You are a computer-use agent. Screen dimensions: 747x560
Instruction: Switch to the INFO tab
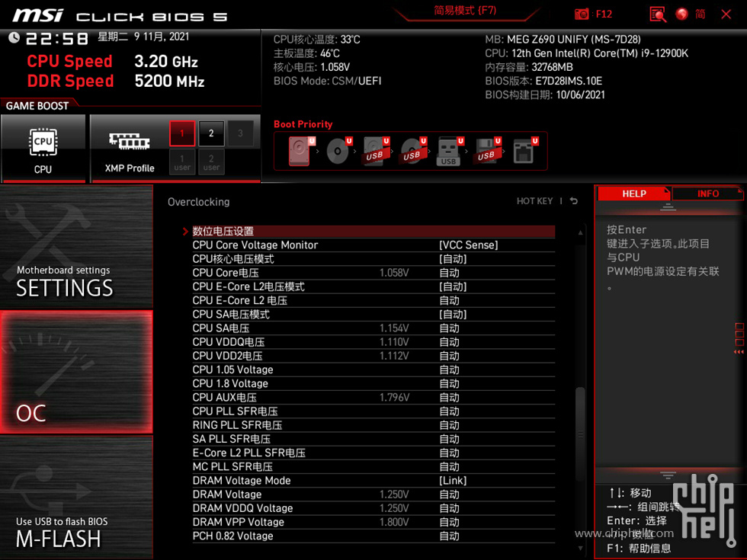707,194
